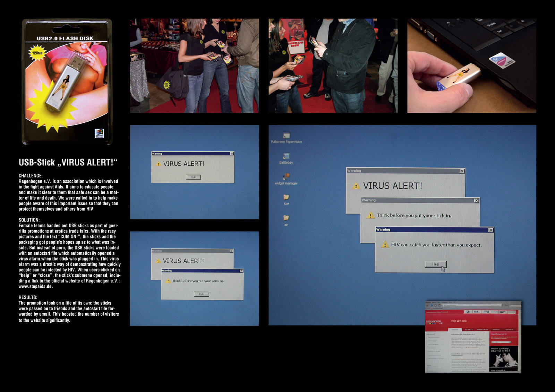Launch the widget manager desktop shortcut
555x392 pixels.
[286, 177]
